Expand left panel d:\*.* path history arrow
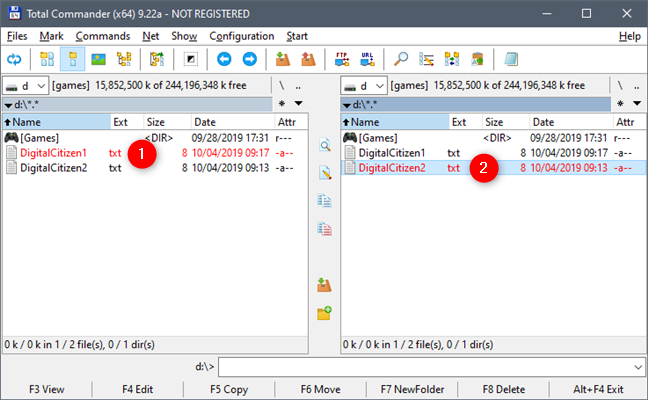Screen dimensions: 648x400 pyautogui.click(x=8, y=105)
